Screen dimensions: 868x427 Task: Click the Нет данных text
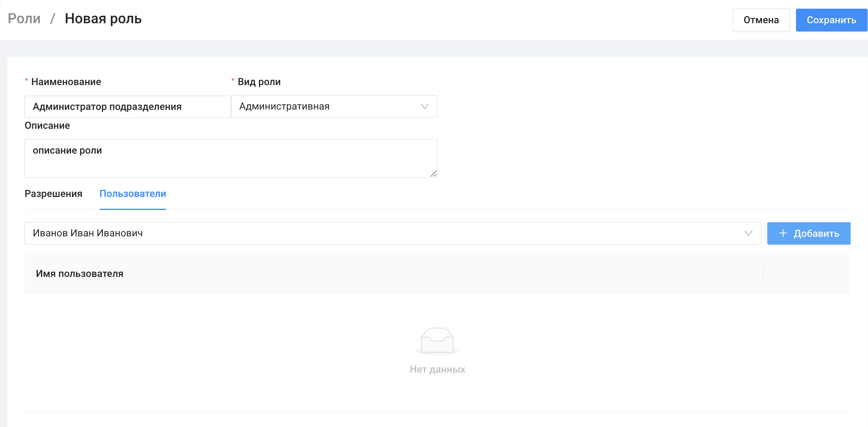(x=437, y=369)
